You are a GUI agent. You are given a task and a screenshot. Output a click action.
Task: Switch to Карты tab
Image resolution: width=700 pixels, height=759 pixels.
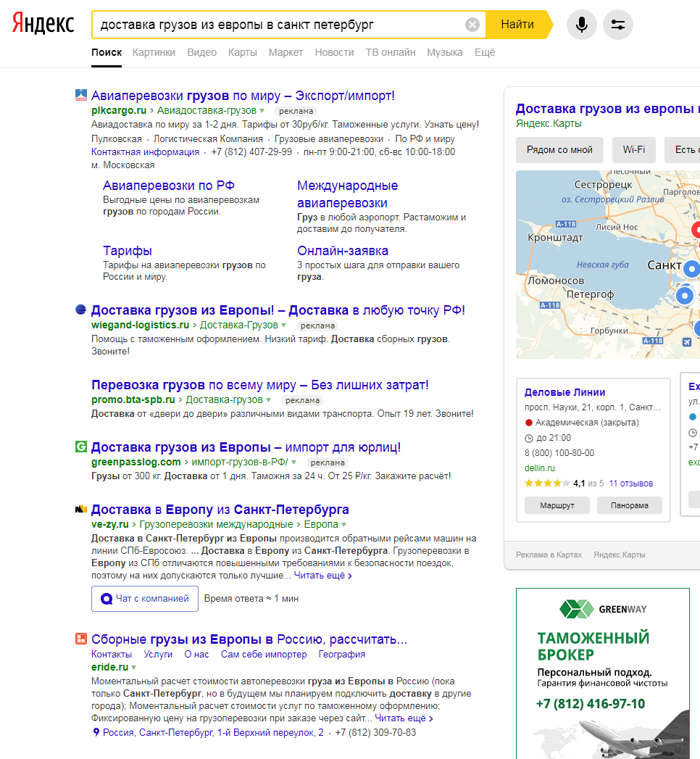(242, 52)
